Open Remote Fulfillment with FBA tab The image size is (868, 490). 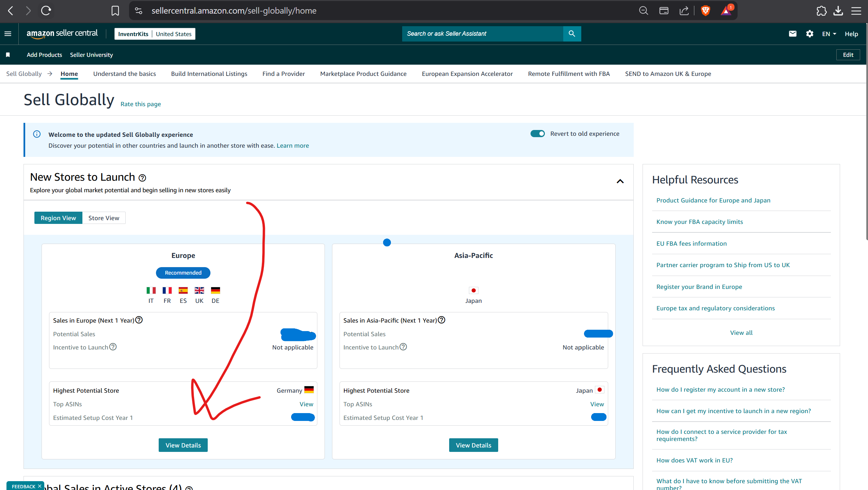[569, 74]
